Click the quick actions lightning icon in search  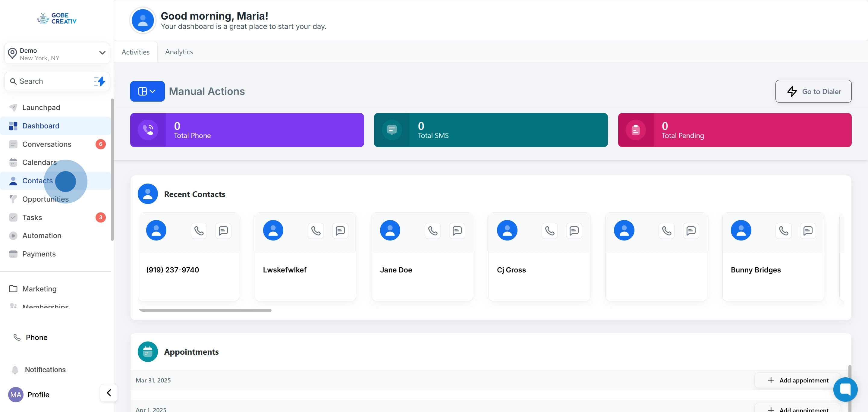(100, 81)
